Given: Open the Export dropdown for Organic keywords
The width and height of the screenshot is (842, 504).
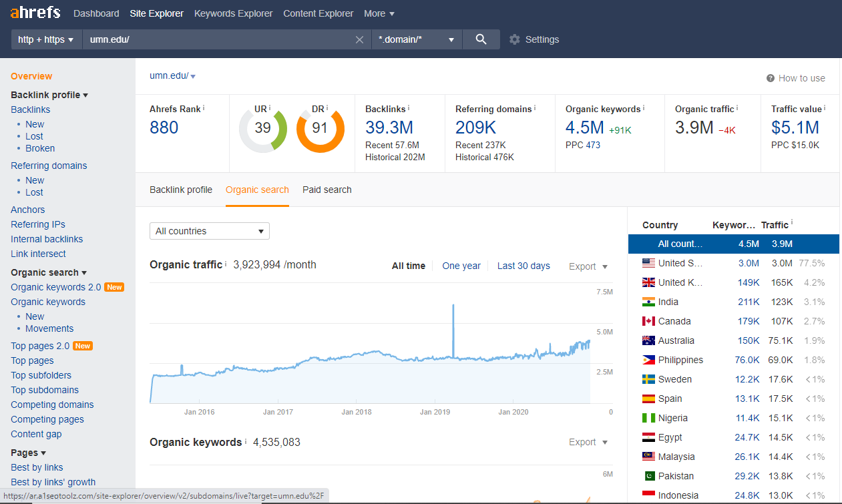Looking at the screenshot, I should coord(588,442).
